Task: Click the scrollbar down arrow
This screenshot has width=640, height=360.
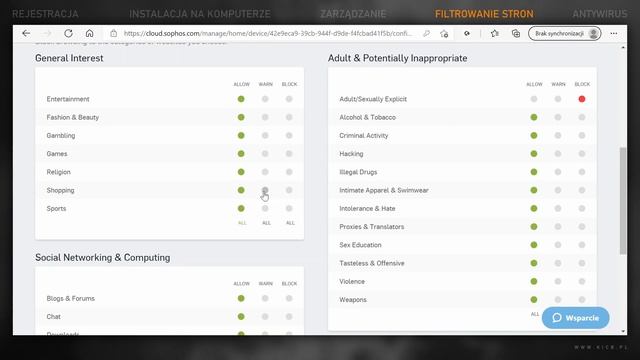Action: [x=623, y=331]
